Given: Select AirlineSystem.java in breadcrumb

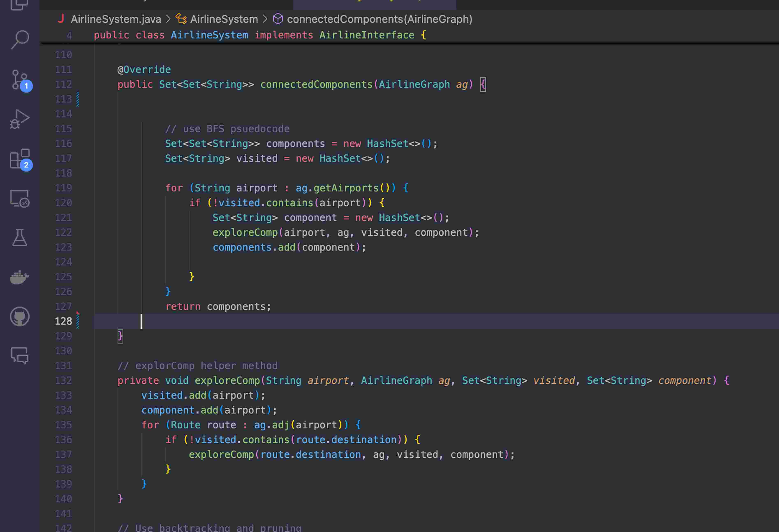Looking at the screenshot, I should (116, 19).
